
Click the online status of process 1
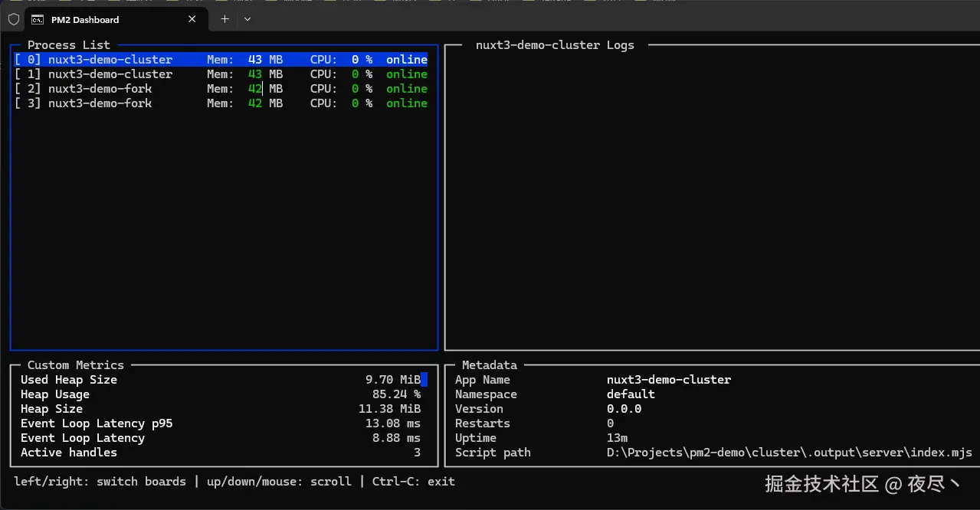407,74
